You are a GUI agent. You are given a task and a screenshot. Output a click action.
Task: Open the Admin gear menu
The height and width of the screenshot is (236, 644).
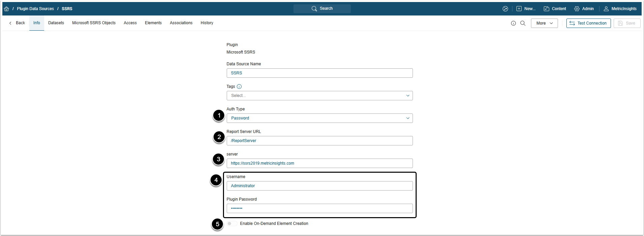tap(584, 9)
